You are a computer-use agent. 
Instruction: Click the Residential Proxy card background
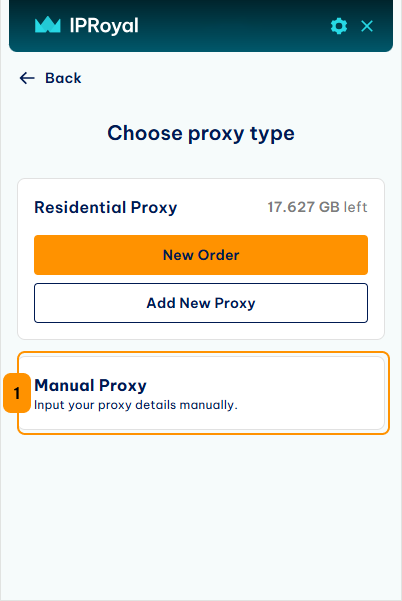pyautogui.click(x=201, y=331)
